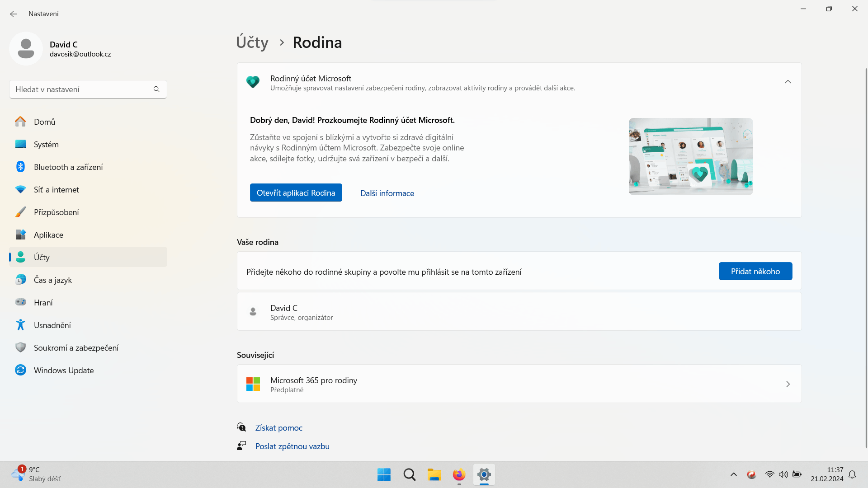The width and height of the screenshot is (868, 488).
Task: Select Přizpůsobení in sidebar
Action: 57,212
